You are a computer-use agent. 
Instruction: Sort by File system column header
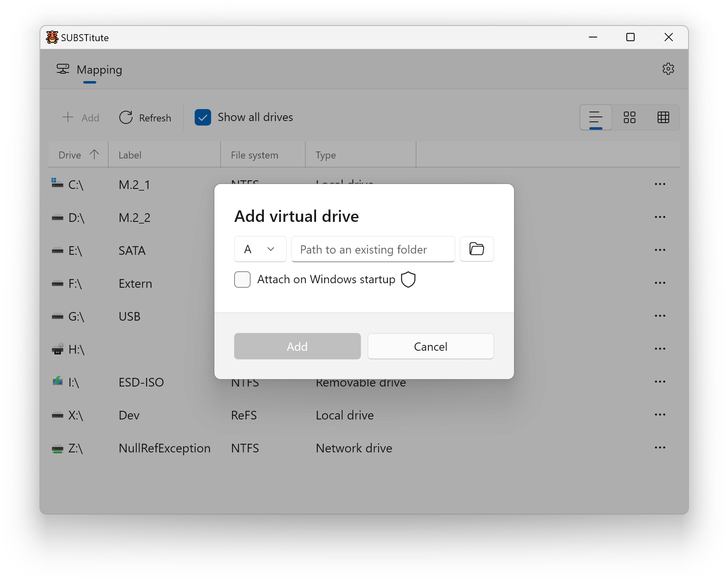[263, 155]
